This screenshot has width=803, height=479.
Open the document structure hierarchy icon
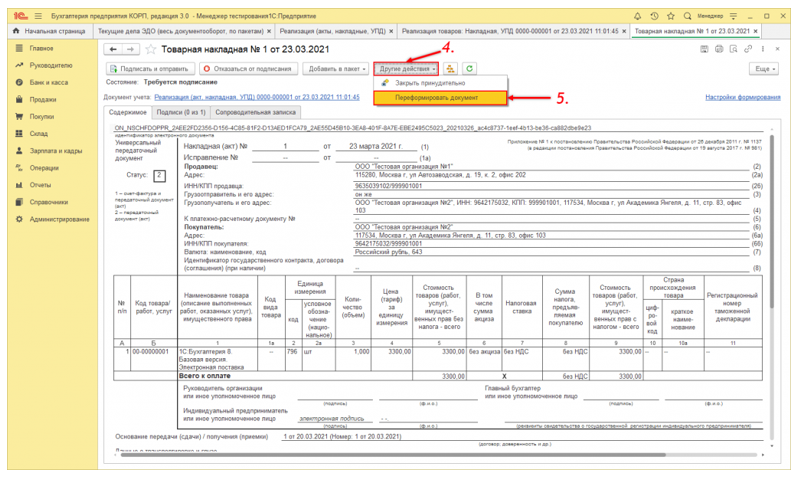pyautogui.click(x=450, y=69)
